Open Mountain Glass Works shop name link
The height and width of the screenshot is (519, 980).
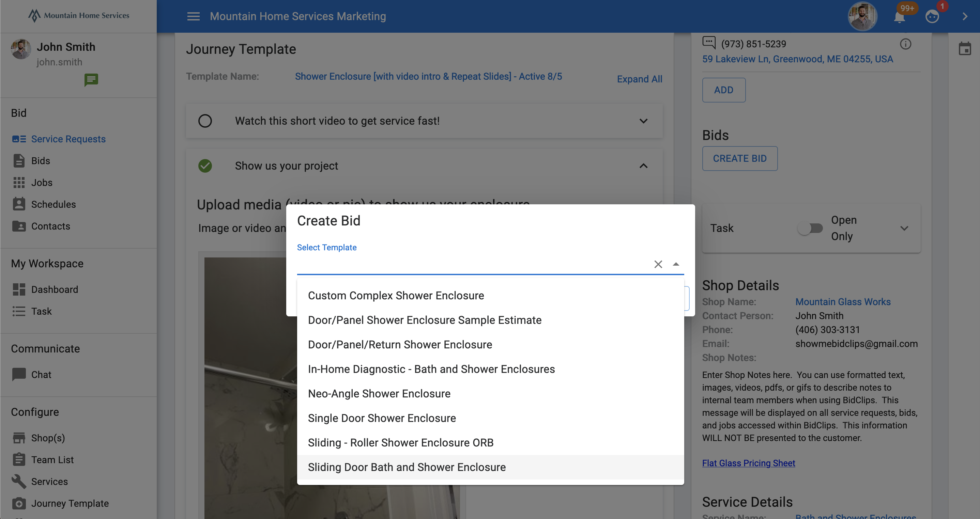(843, 301)
